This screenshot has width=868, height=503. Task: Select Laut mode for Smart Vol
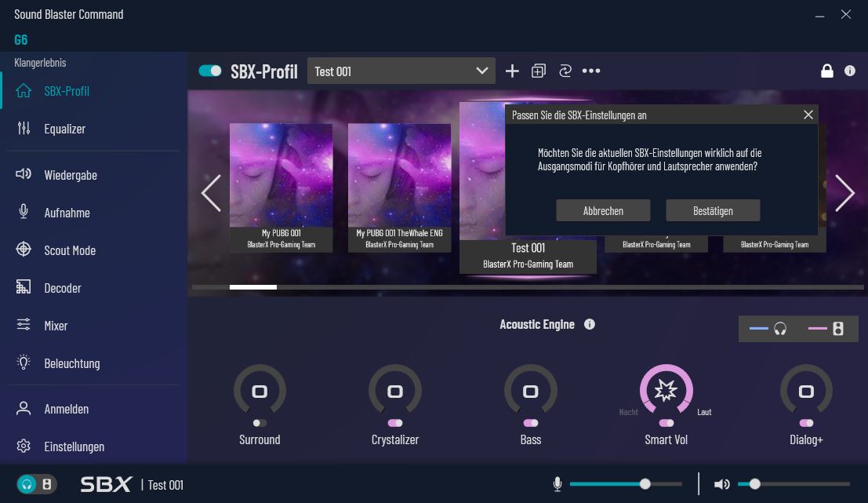pos(704,412)
